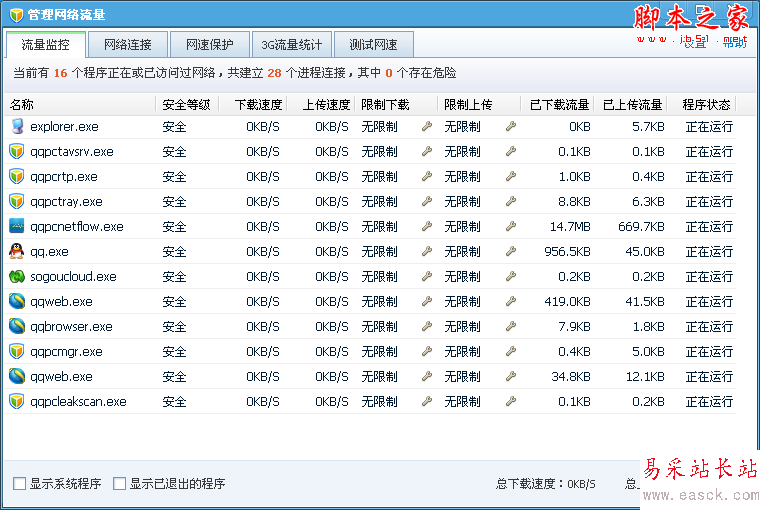Screen dimensions: 760x510
Task: Select the sogoucloud.exe row name
Action: point(73,276)
